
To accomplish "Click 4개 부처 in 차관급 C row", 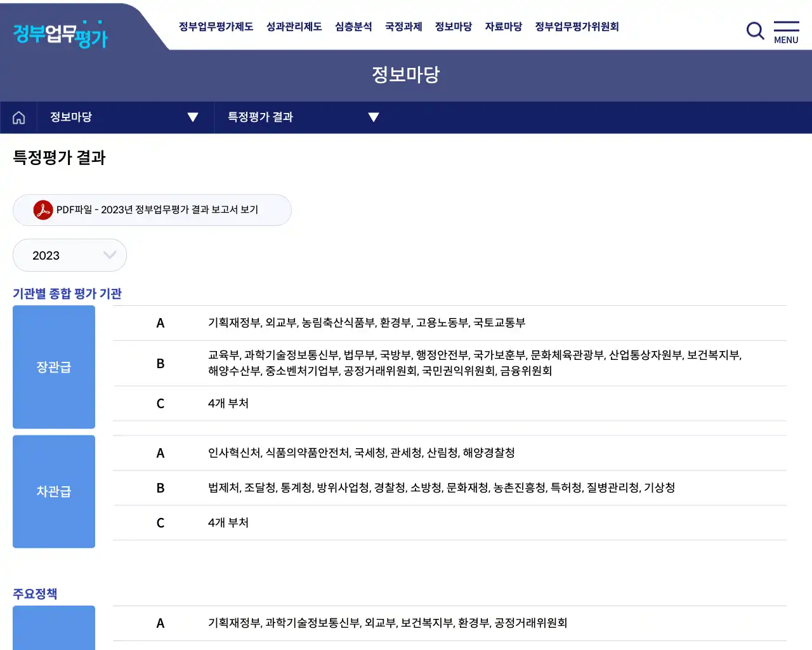I will 228,523.
